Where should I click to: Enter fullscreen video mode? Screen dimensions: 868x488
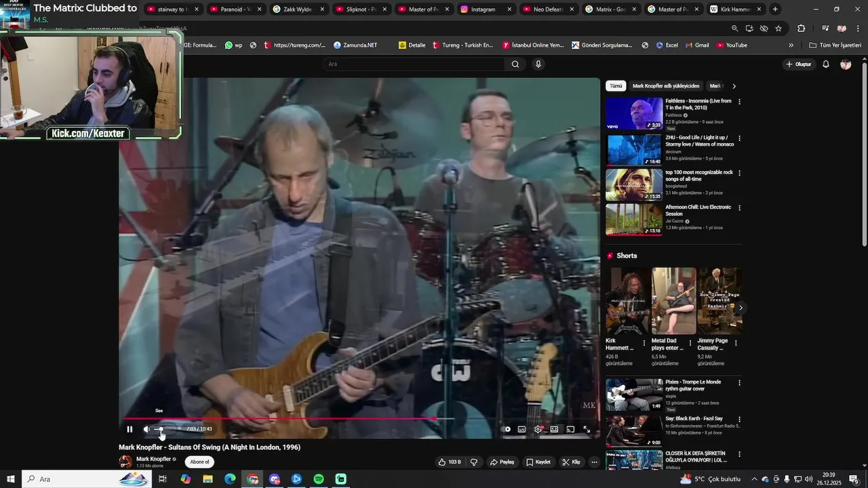[x=587, y=429]
